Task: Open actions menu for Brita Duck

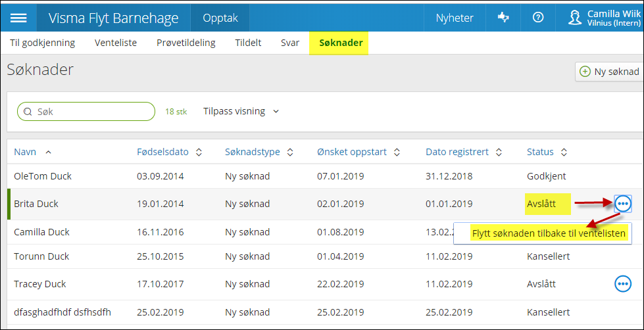Action: click(x=623, y=204)
